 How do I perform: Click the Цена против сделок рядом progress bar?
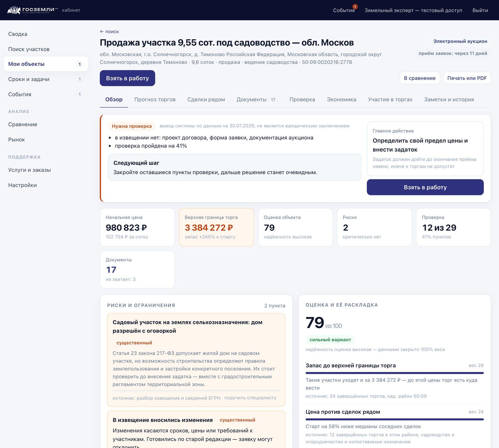[x=395, y=419]
